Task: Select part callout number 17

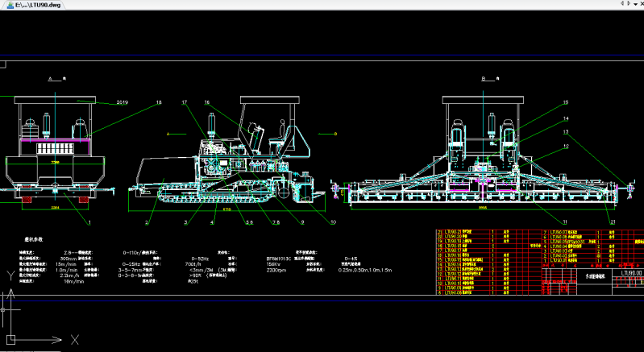Action: coord(185,102)
